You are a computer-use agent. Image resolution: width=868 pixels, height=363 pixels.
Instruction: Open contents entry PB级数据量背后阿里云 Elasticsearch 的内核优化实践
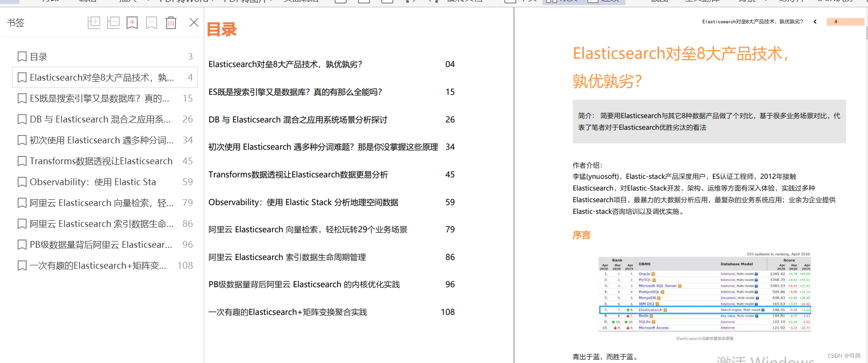304,284
